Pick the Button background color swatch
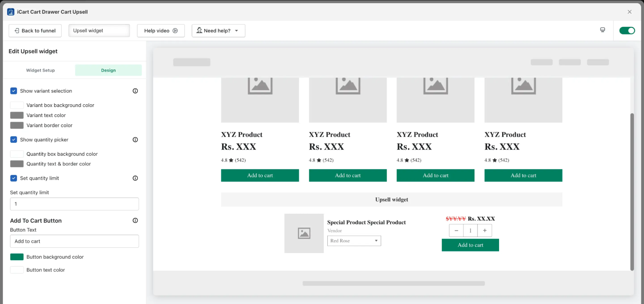644x304 pixels. (17, 257)
